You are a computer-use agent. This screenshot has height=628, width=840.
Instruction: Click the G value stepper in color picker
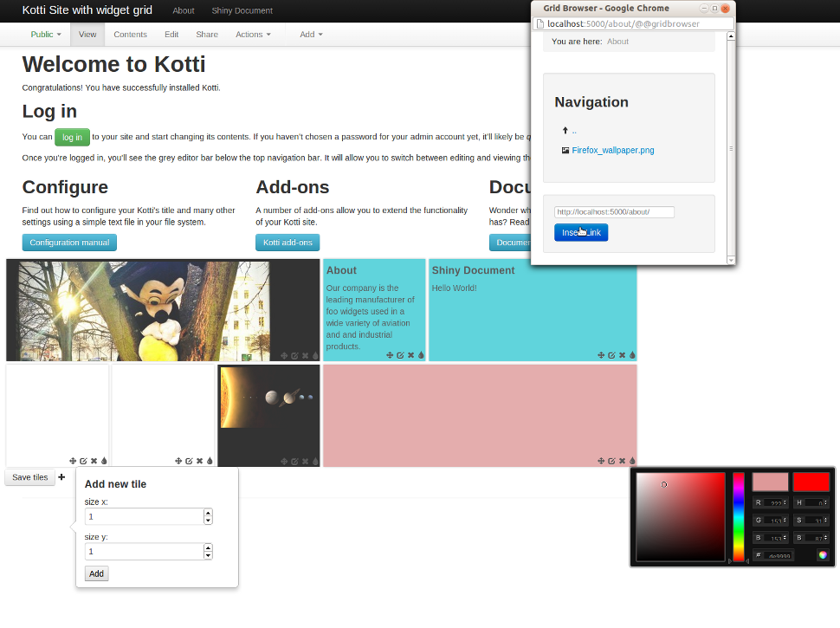pyautogui.click(x=785, y=520)
